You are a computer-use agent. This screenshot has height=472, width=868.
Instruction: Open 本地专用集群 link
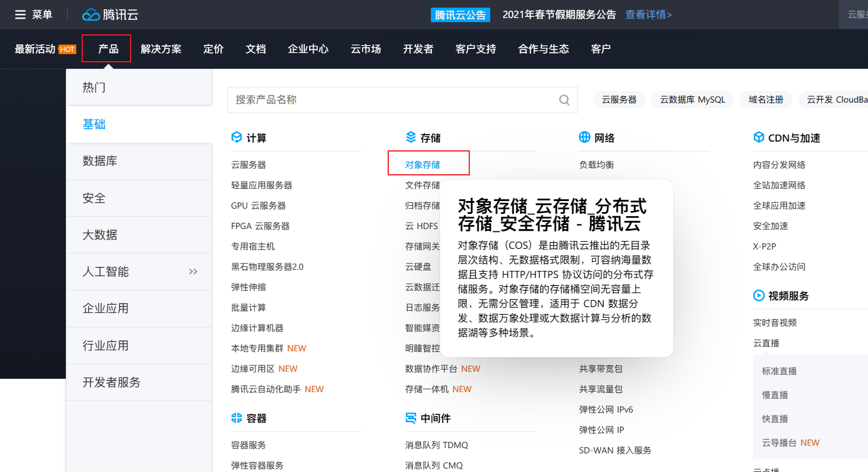(257, 348)
